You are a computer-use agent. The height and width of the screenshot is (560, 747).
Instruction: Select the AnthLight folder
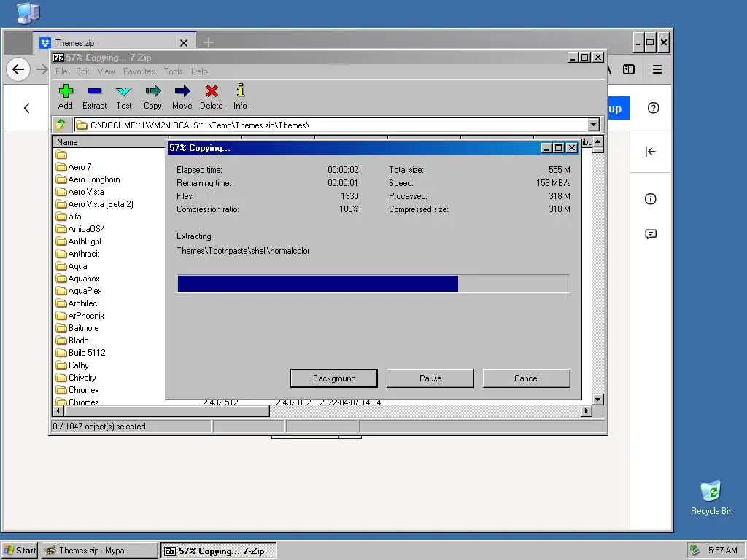tap(79, 241)
